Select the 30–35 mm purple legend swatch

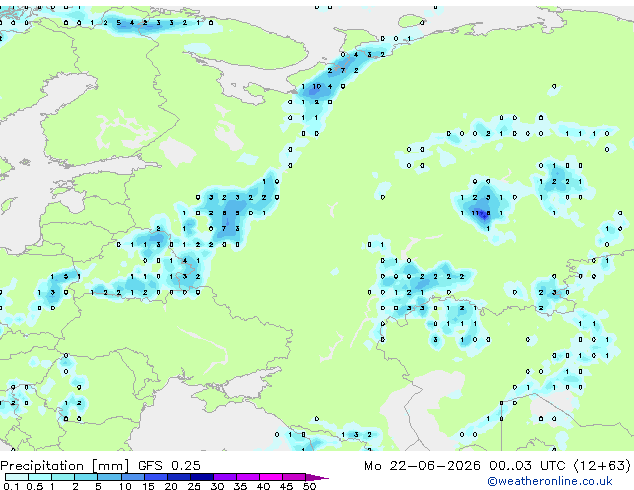pyautogui.click(x=225, y=477)
